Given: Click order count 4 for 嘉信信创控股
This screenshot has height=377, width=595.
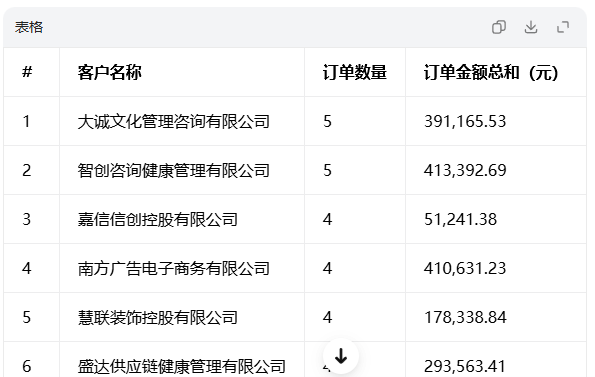Looking at the screenshot, I should [x=327, y=219].
